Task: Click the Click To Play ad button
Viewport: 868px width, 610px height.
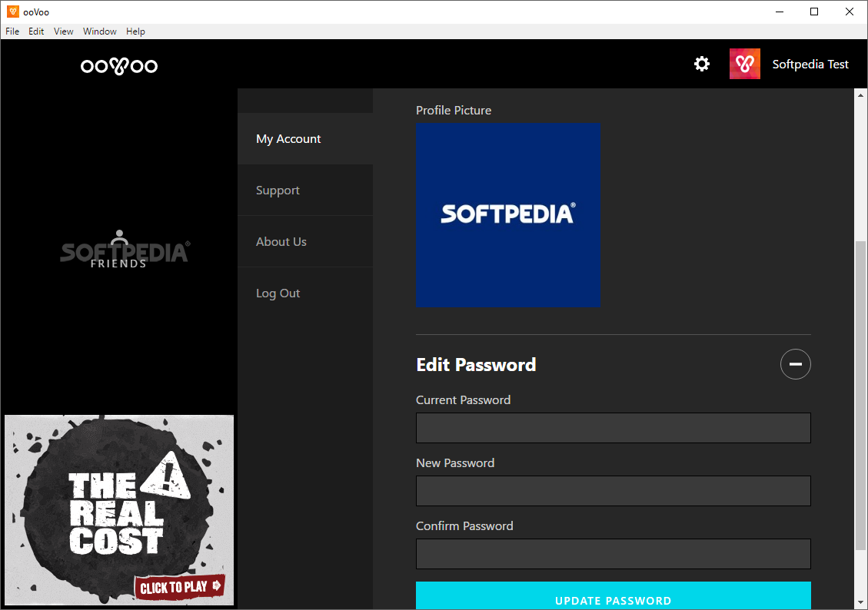Action: 180,587
